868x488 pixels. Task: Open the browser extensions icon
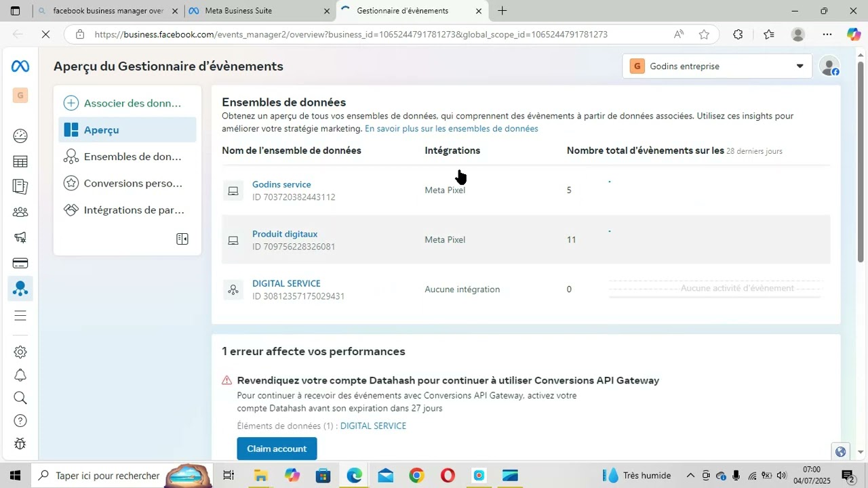738,35
